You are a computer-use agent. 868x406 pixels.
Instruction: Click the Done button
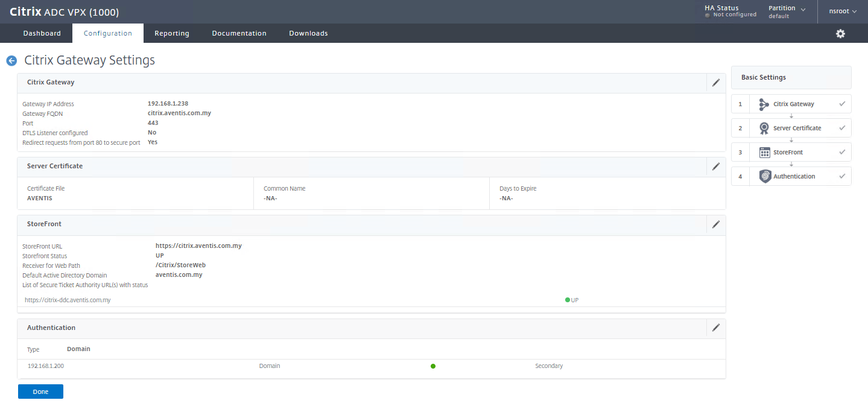(x=40, y=391)
